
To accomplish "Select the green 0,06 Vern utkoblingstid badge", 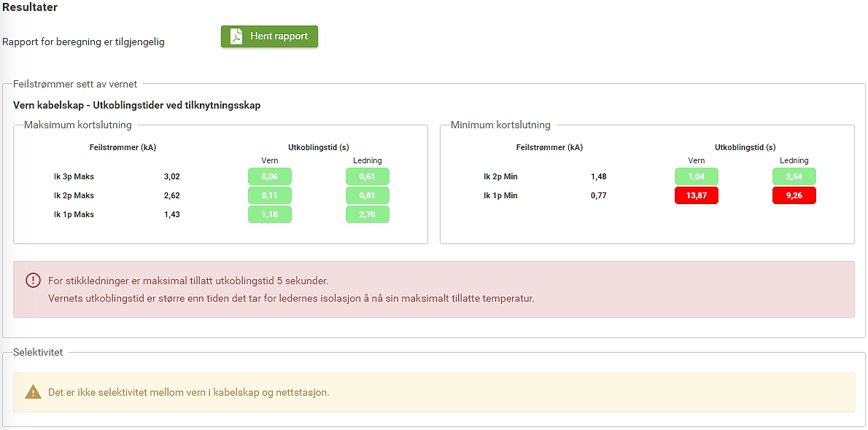I will pyautogui.click(x=269, y=176).
